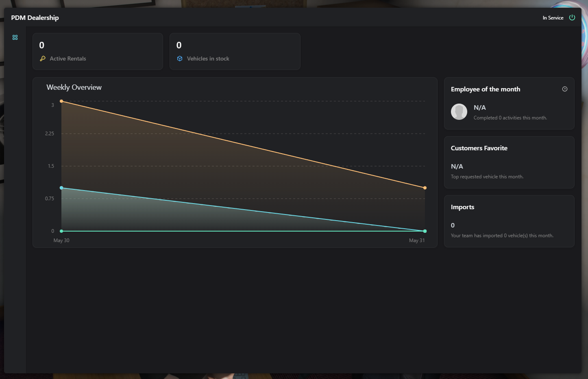Click the May 31 axis label
Viewport: 588px width, 379px height.
[417, 240]
